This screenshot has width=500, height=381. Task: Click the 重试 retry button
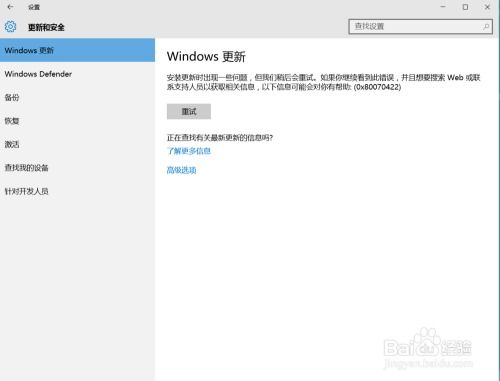pyautogui.click(x=189, y=111)
